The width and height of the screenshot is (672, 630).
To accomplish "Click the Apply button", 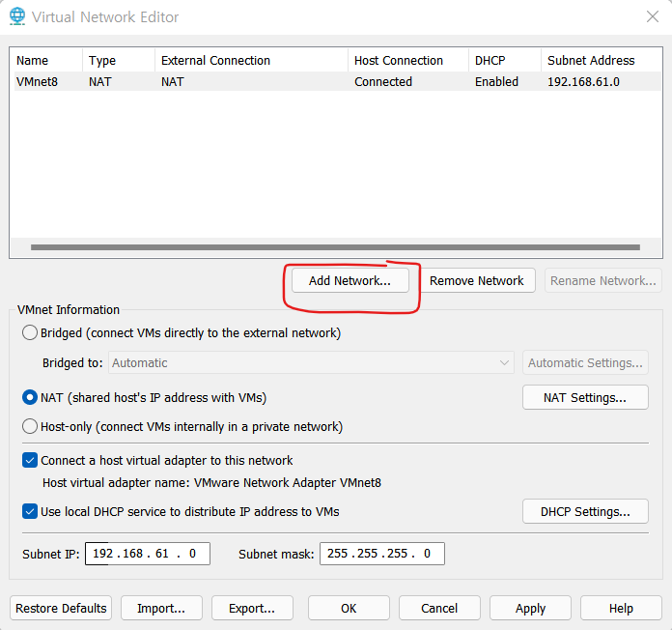I will click(531, 608).
